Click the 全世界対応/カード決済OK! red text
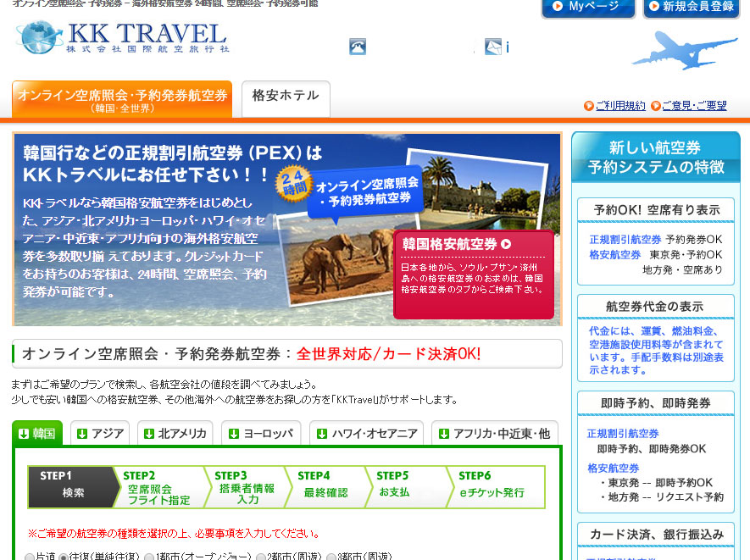Screen dimensions: 750x560 [388, 354]
